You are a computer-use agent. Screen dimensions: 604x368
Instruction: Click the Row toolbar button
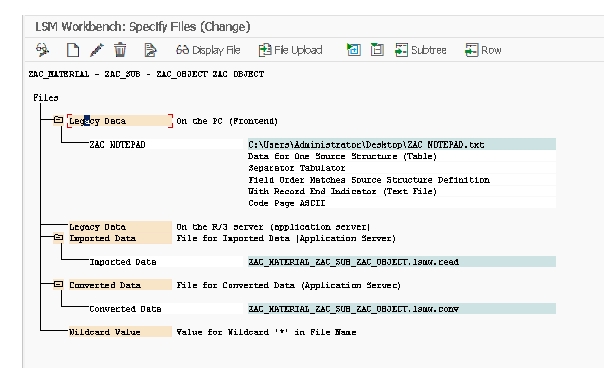(483, 50)
